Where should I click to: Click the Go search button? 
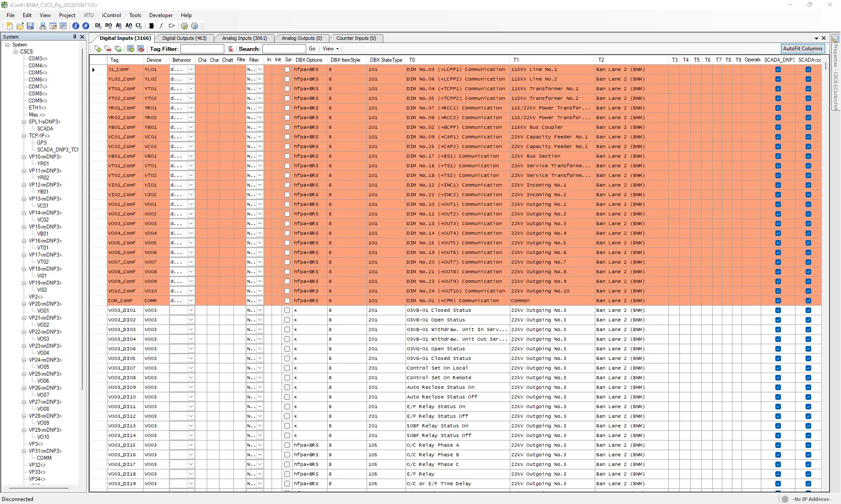click(312, 49)
